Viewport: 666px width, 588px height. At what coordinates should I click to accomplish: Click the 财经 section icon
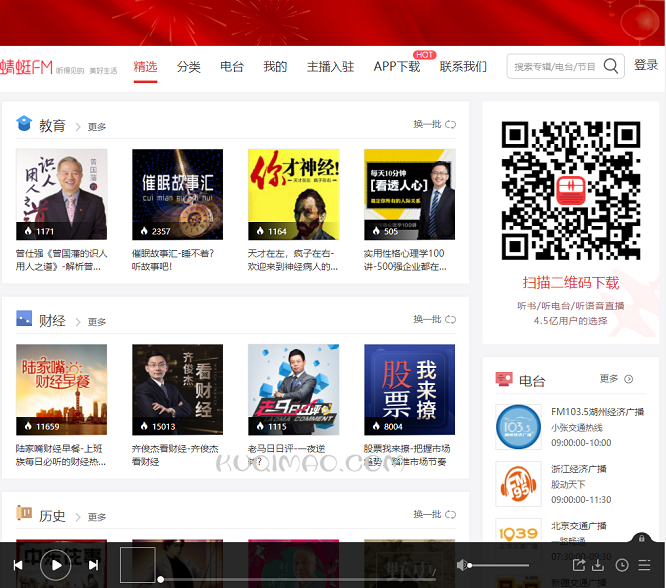coord(24,318)
